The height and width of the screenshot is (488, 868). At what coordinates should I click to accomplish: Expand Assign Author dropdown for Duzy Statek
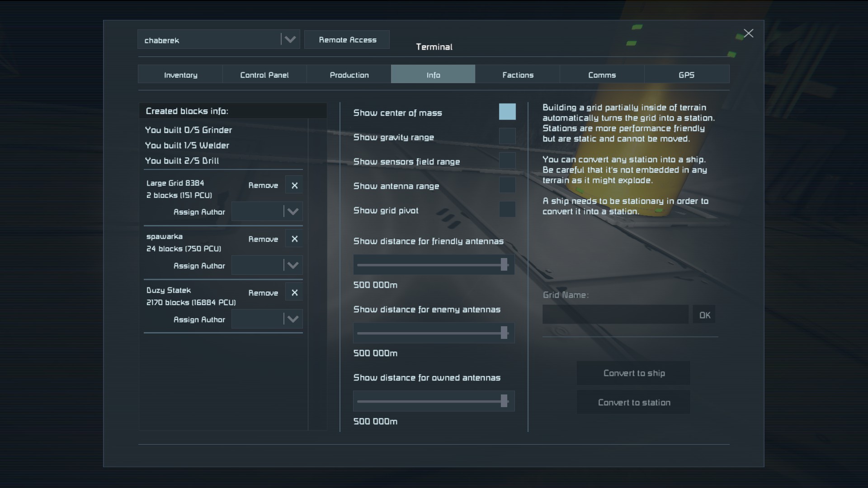(x=292, y=319)
